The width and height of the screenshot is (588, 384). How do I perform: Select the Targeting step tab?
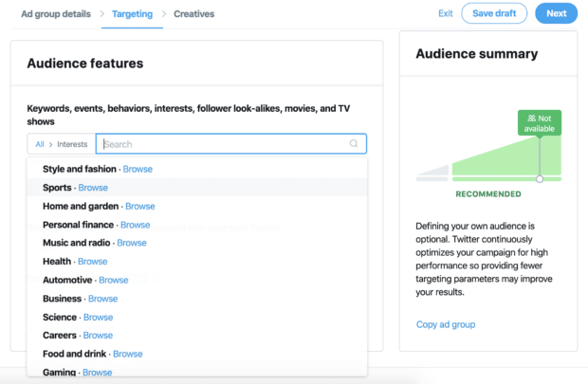(x=133, y=14)
